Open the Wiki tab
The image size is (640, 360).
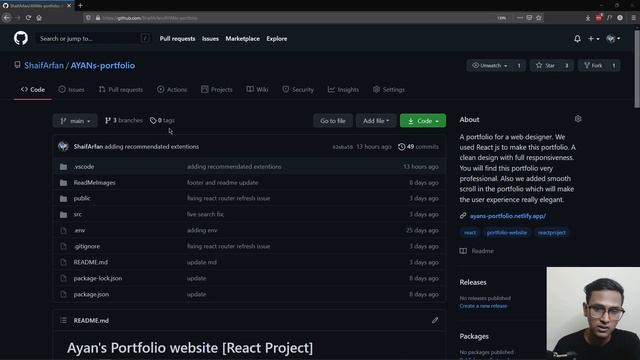257,89
